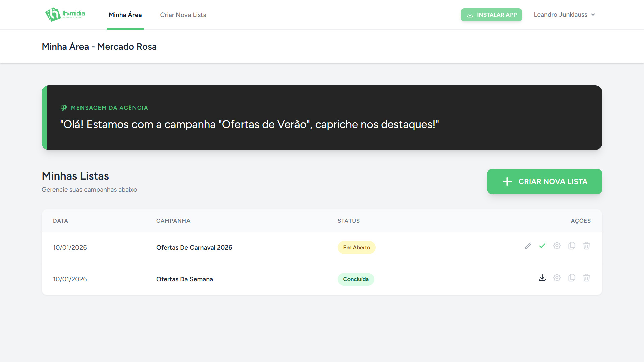Open Criar Nova Lista tab in header
The width and height of the screenshot is (644, 362).
click(x=183, y=15)
